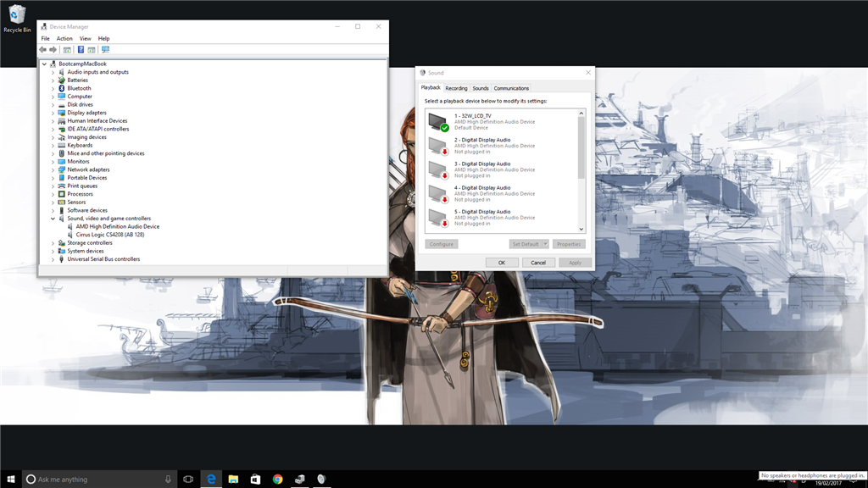Switch to the Communications tab

click(x=511, y=88)
